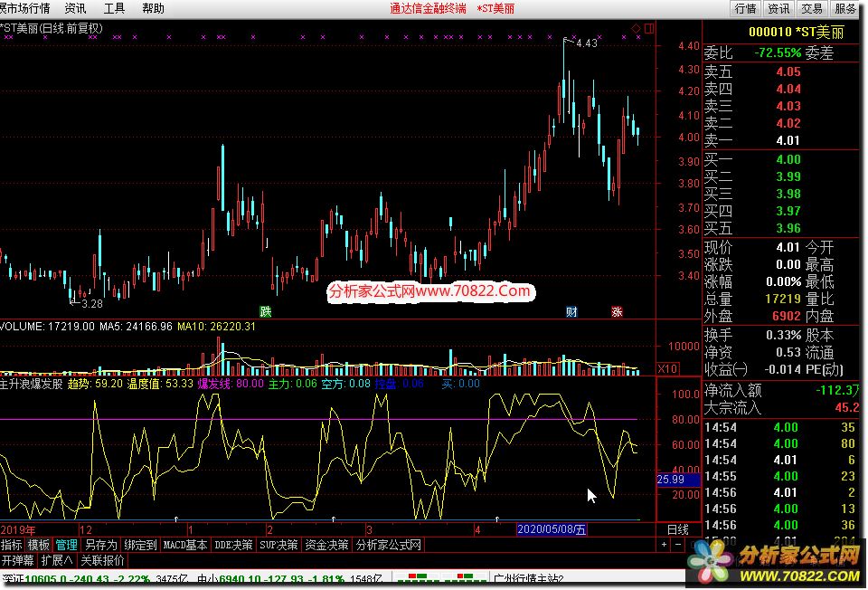
Task: Click the 2020/05/08/五 date label
Action: tap(552, 529)
